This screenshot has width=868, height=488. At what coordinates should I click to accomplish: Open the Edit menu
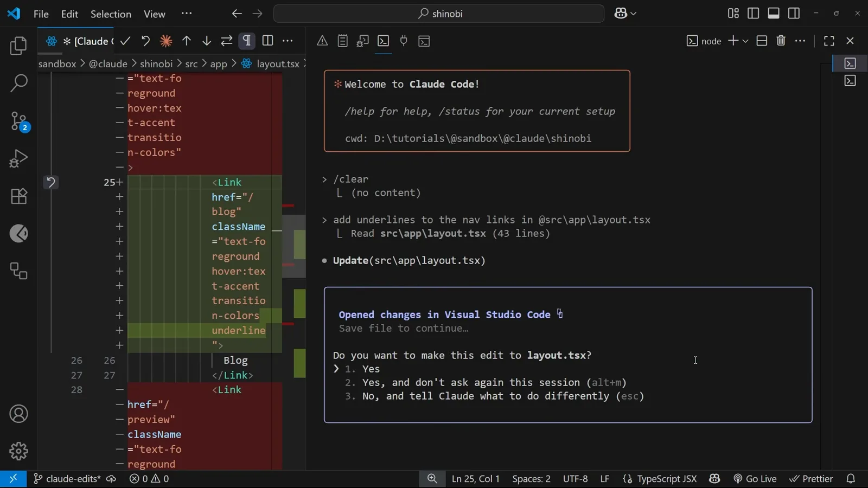tap(69, 14)
